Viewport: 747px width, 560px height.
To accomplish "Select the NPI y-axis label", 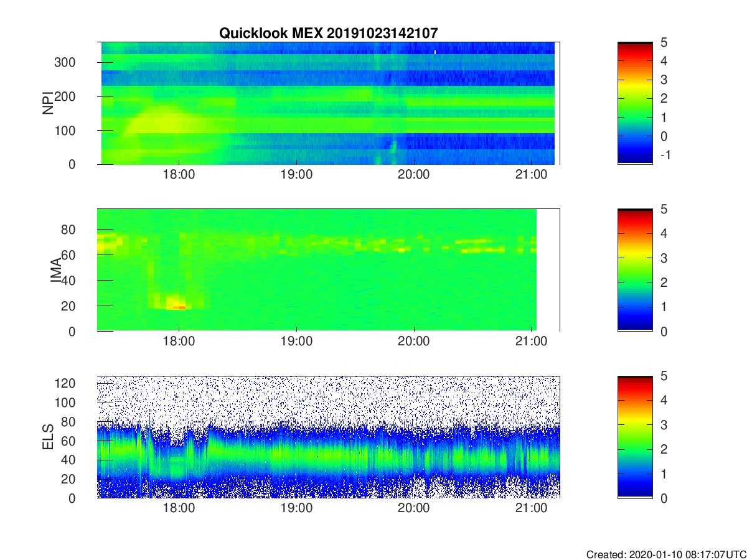I will pos(47,103).
